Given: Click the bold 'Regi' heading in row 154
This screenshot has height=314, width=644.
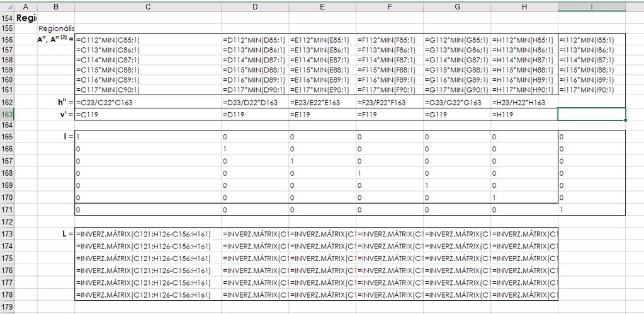Looking at the screenshot, I should (26, 18).
